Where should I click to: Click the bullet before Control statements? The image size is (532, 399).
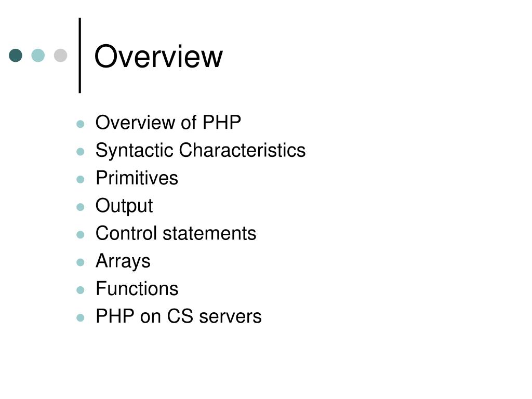point(81,234)
